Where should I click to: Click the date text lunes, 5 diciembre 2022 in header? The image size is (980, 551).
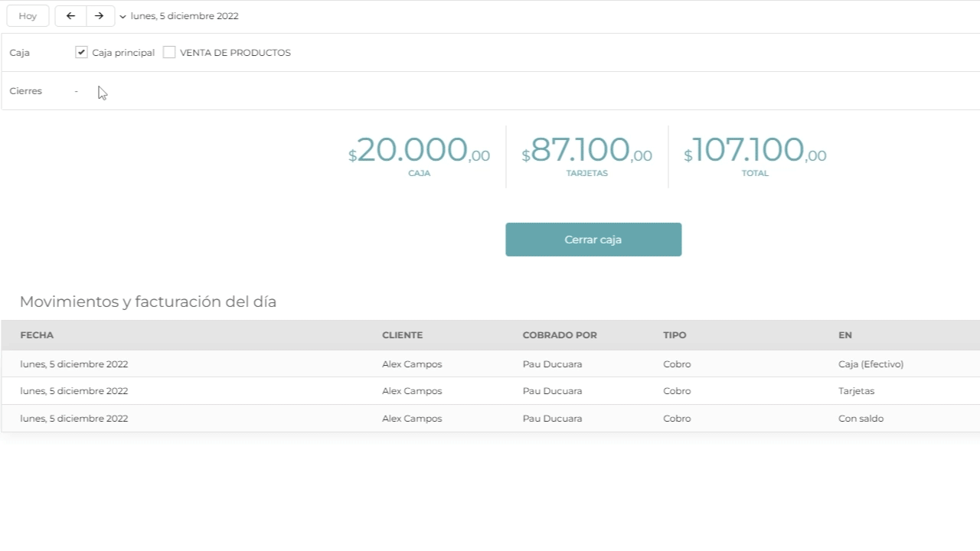click(x=185, y=16)
